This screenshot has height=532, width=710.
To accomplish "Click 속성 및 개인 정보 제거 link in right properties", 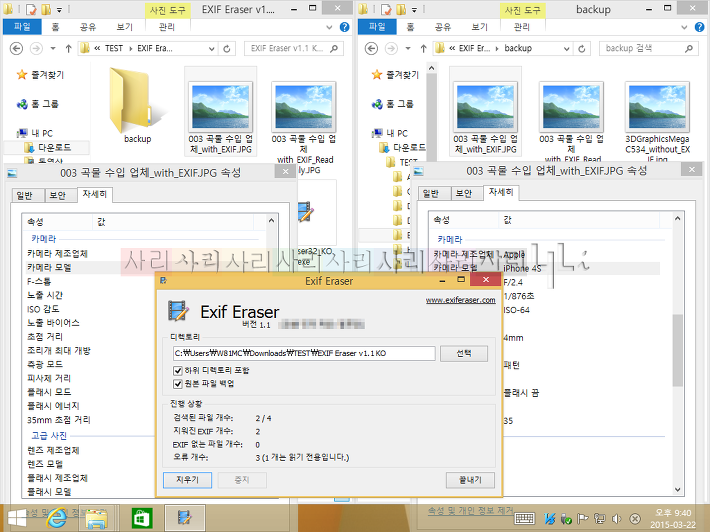I will coord(470,511).
